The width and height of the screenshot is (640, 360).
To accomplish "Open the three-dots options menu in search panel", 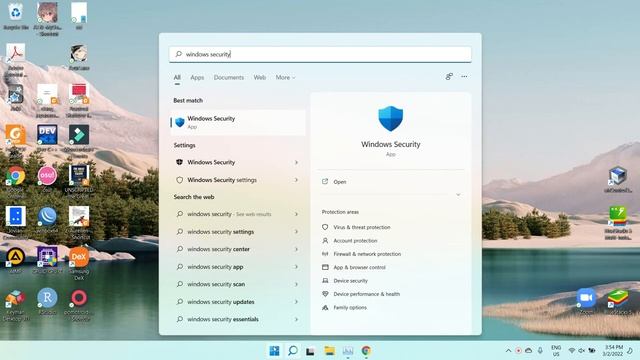I will (x=464, y=76).
